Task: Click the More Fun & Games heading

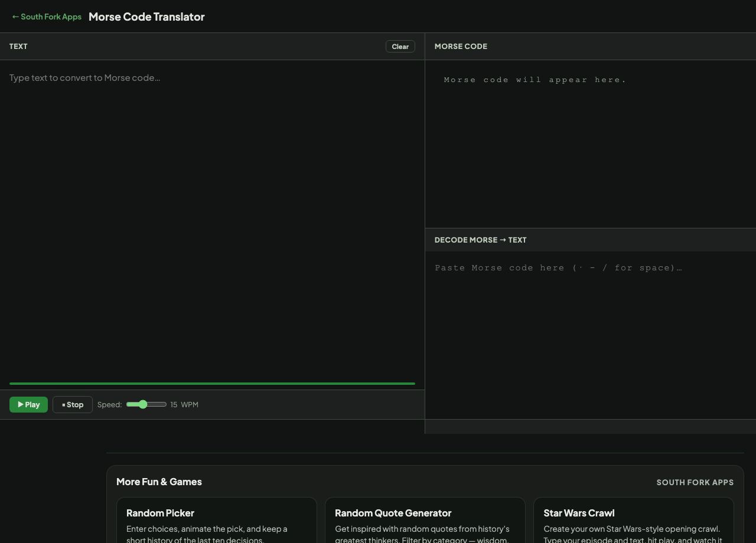Action: (x=159, y=482)
